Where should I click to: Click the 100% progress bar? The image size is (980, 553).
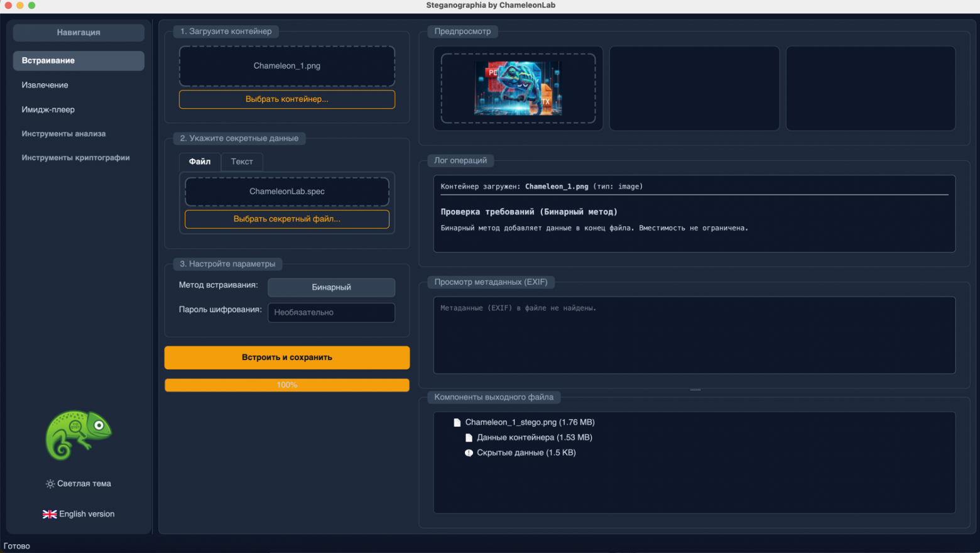[x=286, y=385]
